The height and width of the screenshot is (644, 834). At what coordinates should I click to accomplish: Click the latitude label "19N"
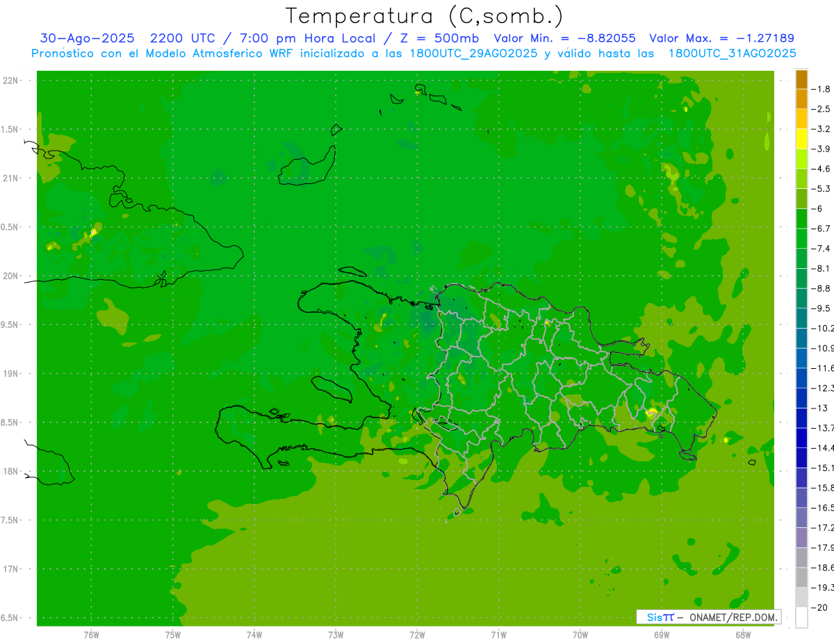[x=10, y=374]
